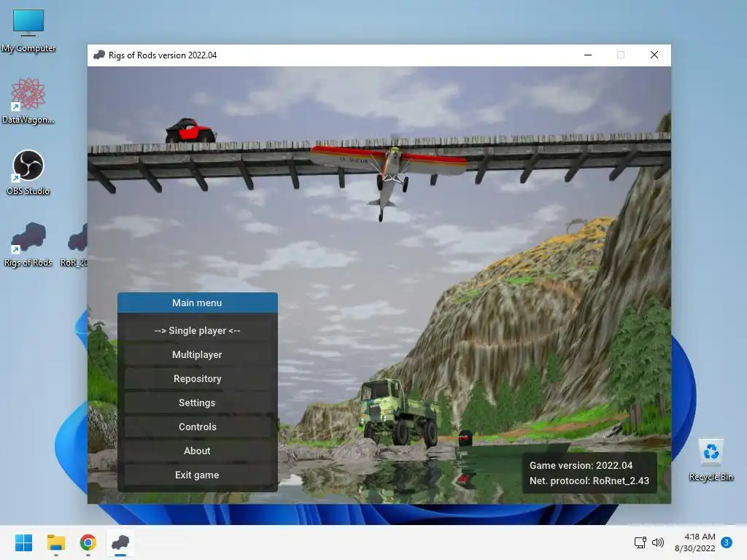Click the Net. protocol RoRnet_2.43 text
747x560 pixels.
coord(589,481)
